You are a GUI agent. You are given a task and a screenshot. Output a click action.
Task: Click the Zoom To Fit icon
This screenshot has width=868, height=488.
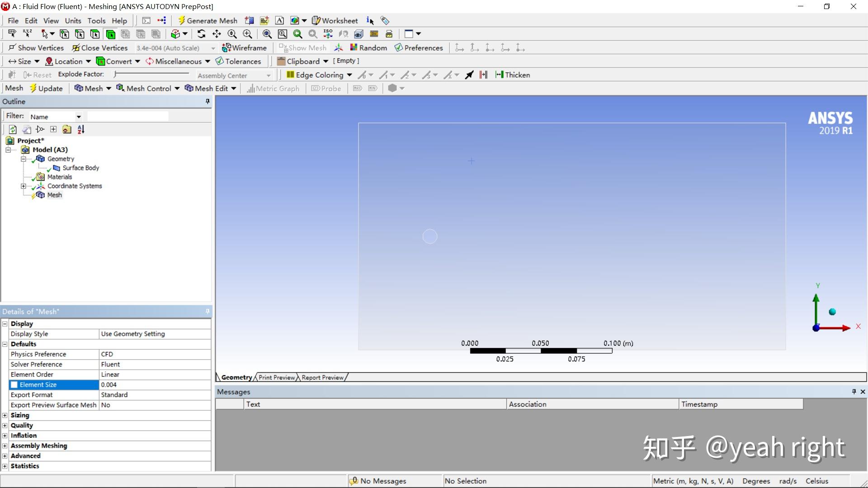point(267,34)
